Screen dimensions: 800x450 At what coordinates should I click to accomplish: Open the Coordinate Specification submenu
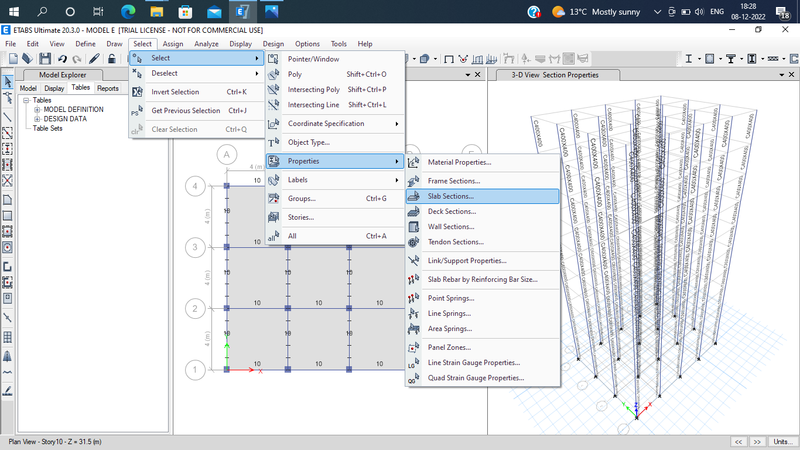(335, 123)
